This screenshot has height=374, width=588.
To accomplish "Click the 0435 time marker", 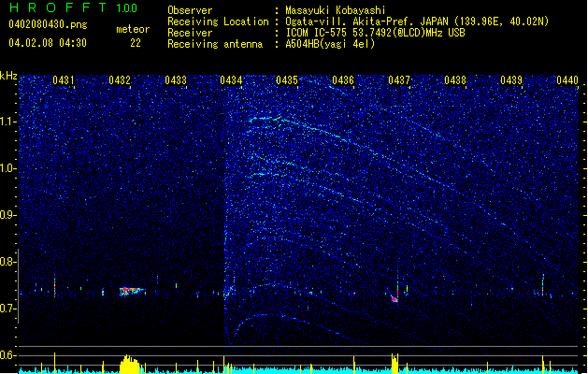I will (x=287, y=80).
